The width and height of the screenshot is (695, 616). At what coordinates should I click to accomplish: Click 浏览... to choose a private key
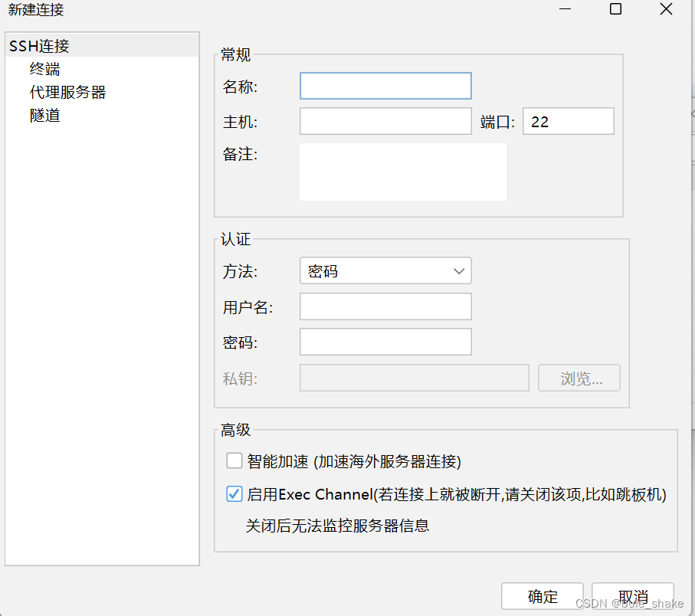(579, 378)
